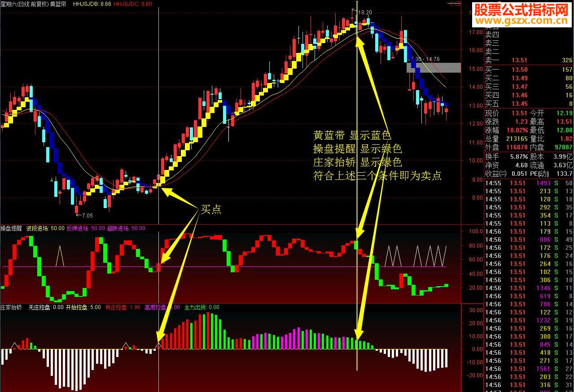Select the 14:56 trade with volume 1561
This screenshot has height=392, width=574.
tap(529, 369)
